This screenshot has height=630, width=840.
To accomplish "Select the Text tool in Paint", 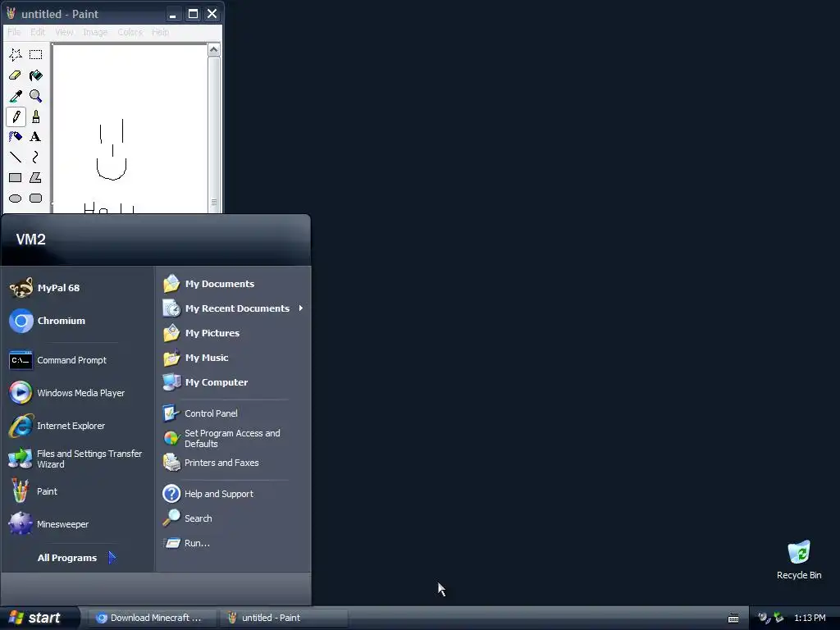I will point(36,137).
